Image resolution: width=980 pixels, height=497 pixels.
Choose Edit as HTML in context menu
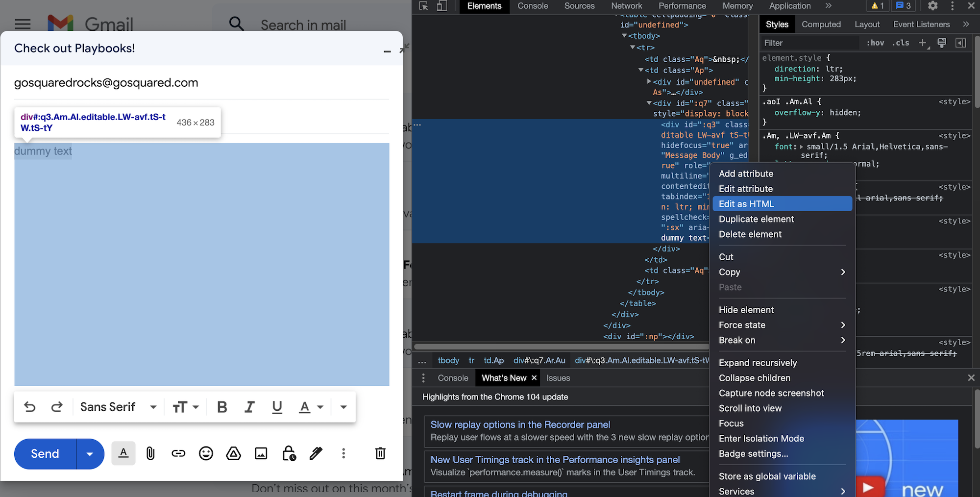pos(782,204)
